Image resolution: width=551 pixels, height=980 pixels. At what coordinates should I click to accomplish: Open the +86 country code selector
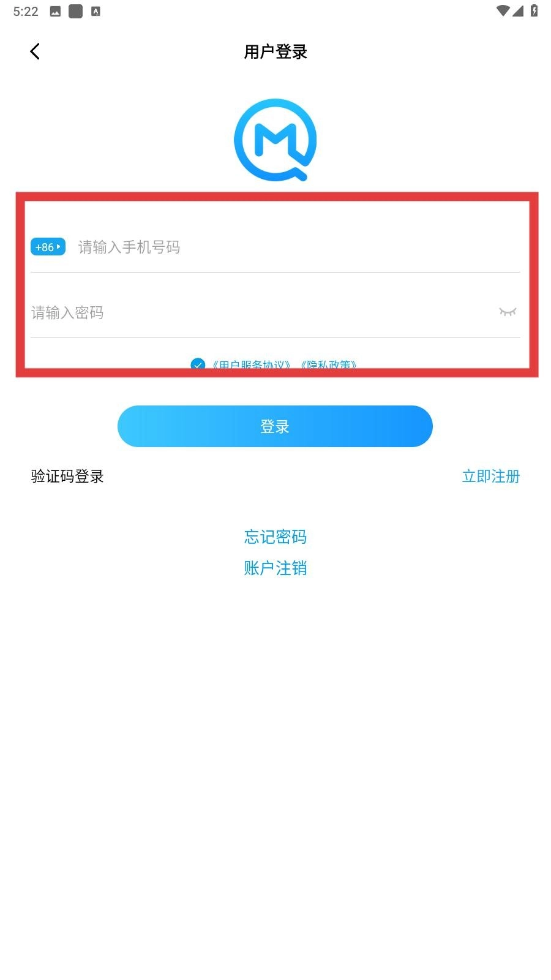coord(48,247)
